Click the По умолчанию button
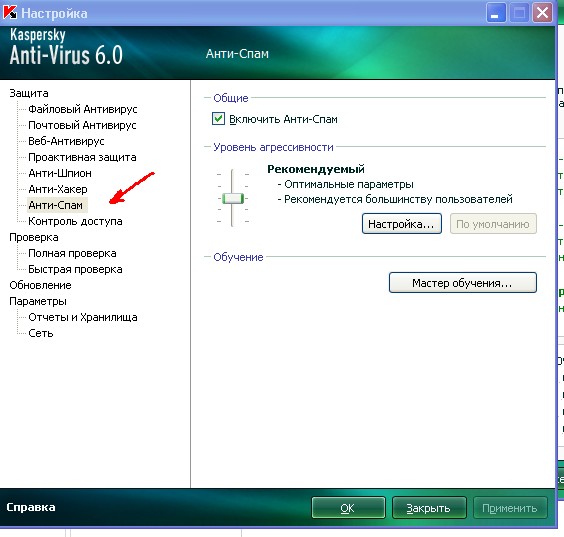The height and width of the screenshot is (537, 564). point(493,224)
